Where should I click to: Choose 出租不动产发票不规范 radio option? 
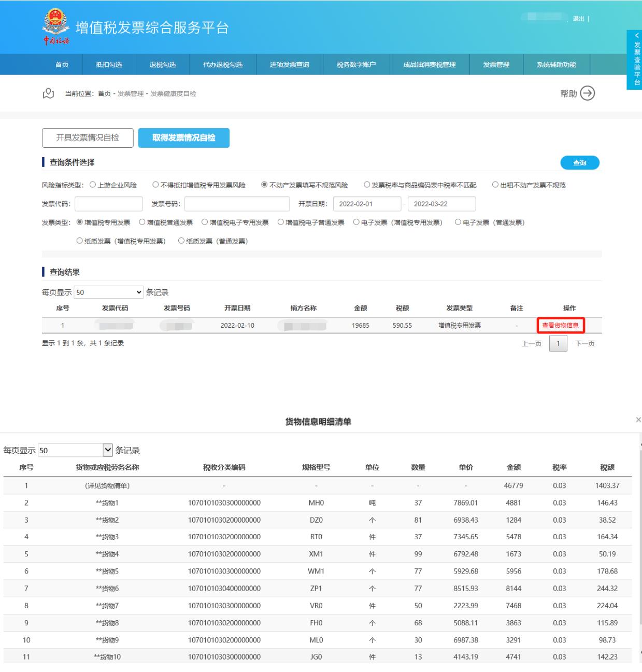tap(495, 185)
